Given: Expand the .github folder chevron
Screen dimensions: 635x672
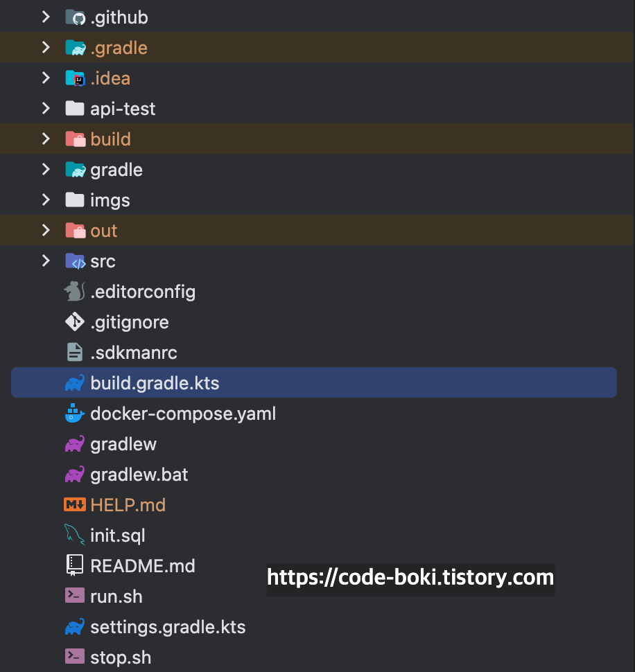Looking at the screenshot, I should 46,17.
